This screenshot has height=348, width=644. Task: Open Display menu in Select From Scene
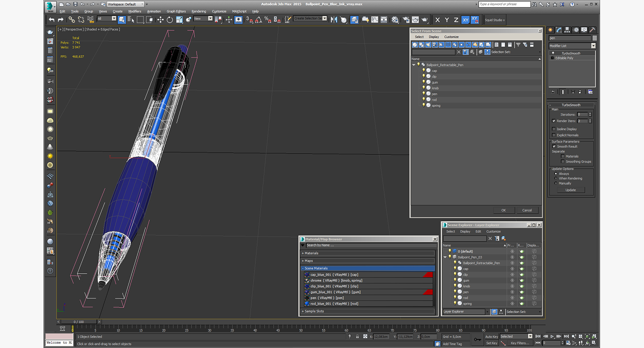pos(434,37)
